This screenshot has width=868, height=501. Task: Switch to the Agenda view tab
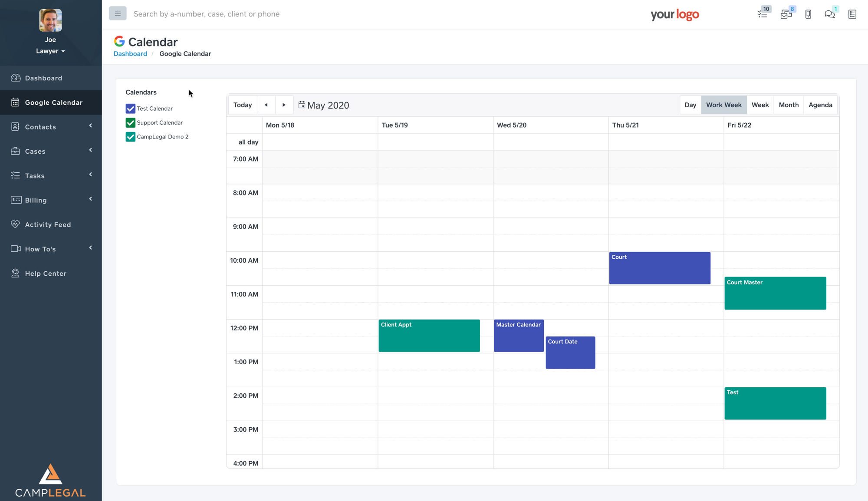pos(820,105)
